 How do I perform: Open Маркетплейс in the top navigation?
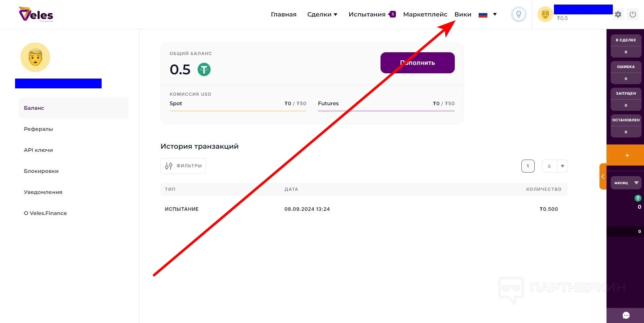click(x=425, y=14)
